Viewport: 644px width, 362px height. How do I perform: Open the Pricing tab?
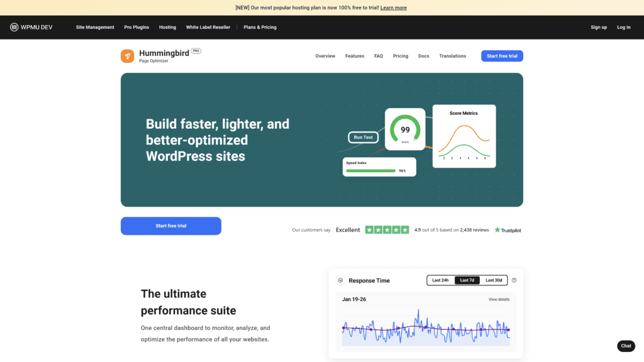pos(401,56)
